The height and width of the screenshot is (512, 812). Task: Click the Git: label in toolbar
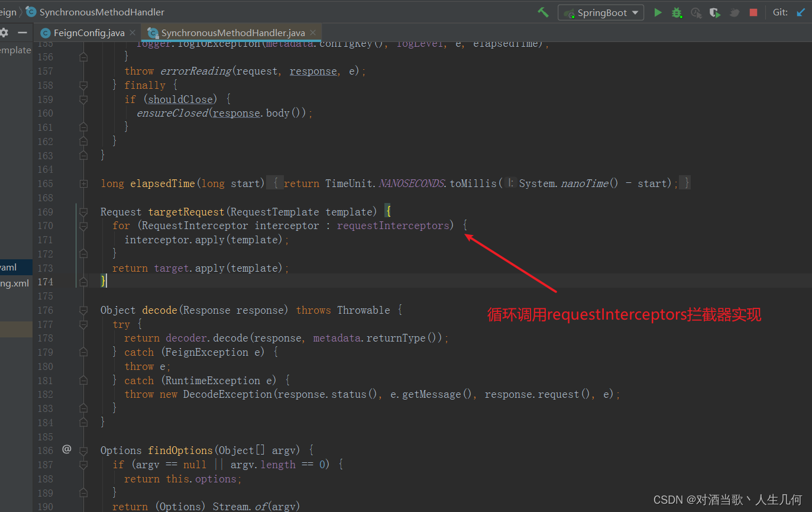point(780,12)
